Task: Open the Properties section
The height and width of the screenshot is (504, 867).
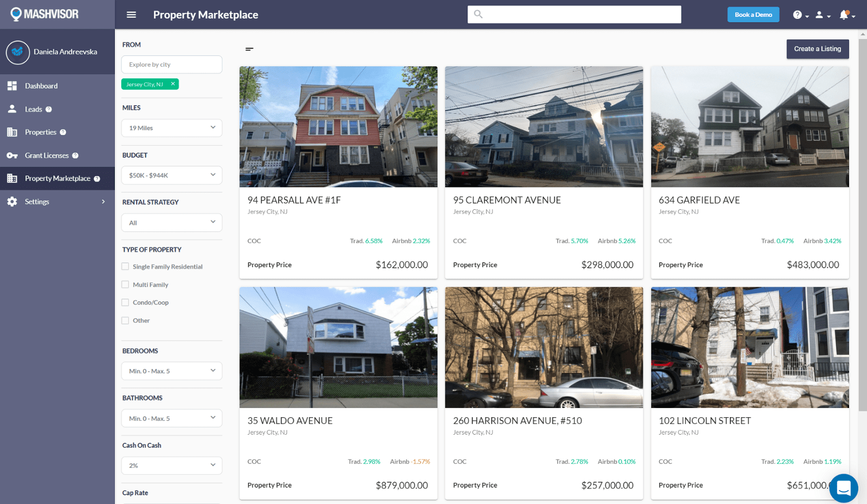Action: click(41, 132)
